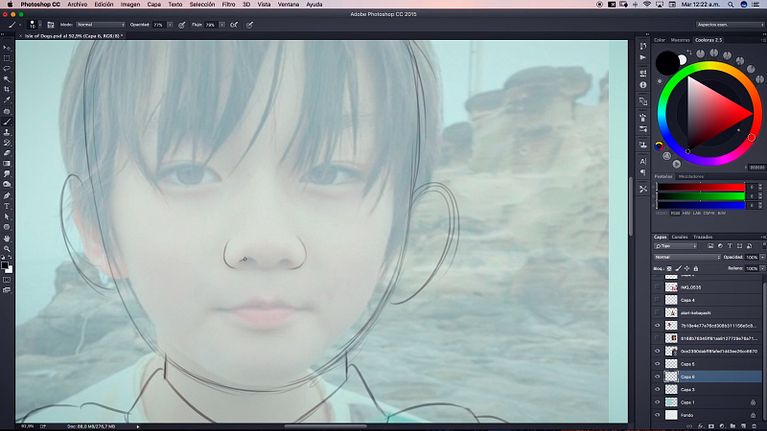Toggle visibility of Capa 4 layer
The image size is (767, 431).
pyautogui.click(x=657, y=300)
